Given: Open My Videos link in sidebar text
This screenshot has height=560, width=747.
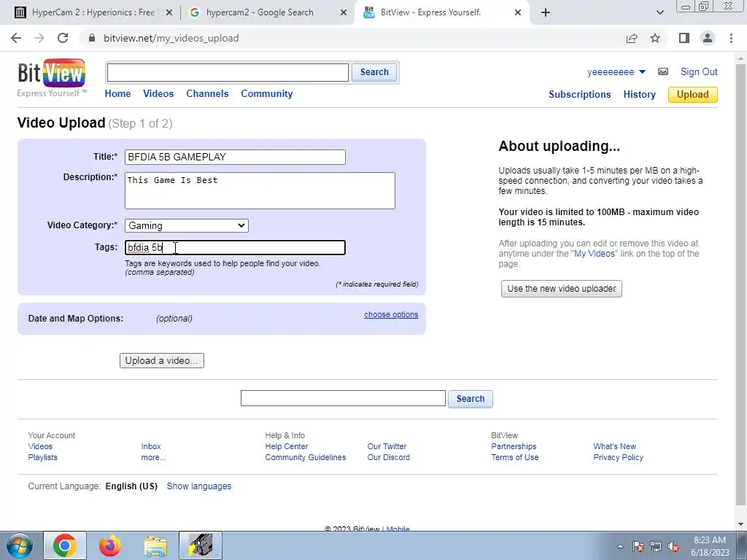Looking at the screenshot, I should [594, 253].
